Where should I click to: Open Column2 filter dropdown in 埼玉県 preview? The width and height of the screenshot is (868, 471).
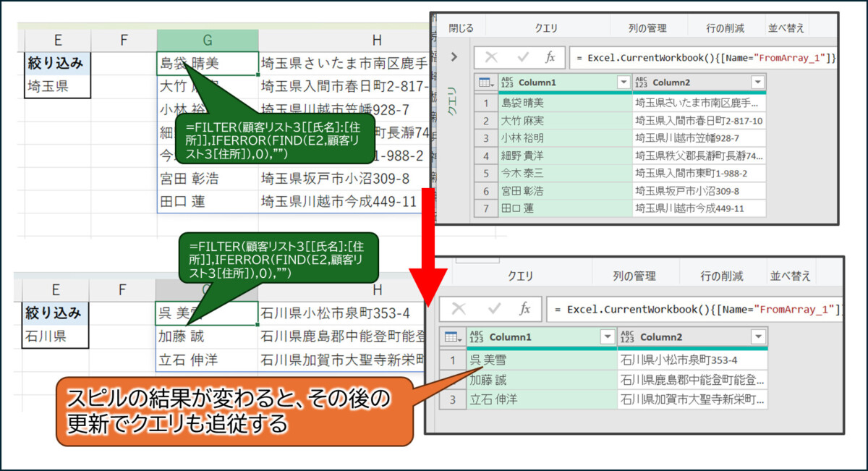pos(758,82)
